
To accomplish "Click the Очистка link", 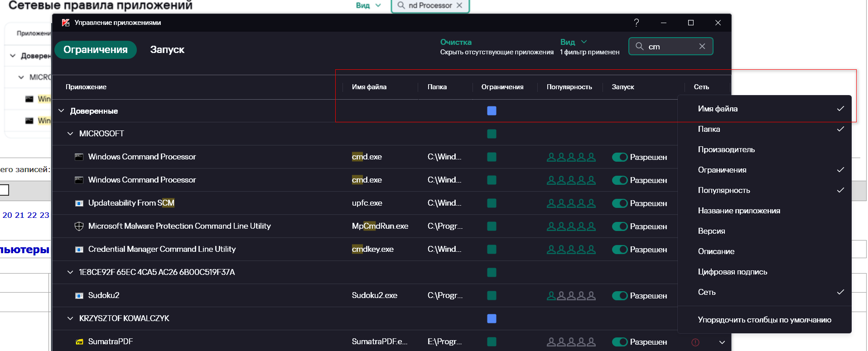I will pyautogui.click(x=456, y=42).
